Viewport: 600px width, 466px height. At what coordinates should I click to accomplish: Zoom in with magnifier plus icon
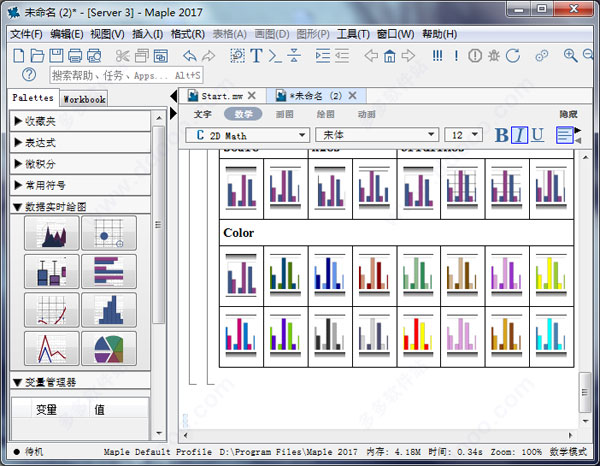point(570,56)
